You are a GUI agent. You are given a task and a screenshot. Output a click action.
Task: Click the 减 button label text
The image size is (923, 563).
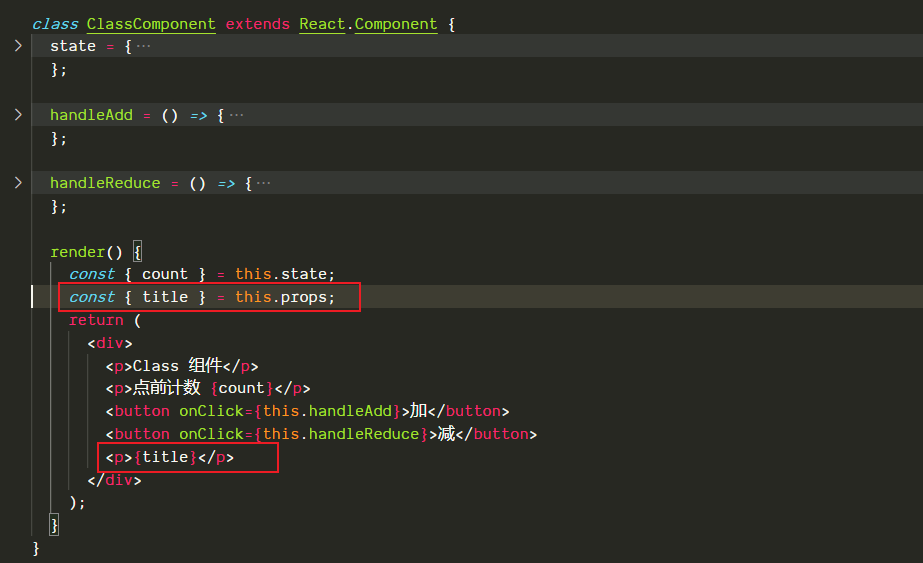coord(447,433)
